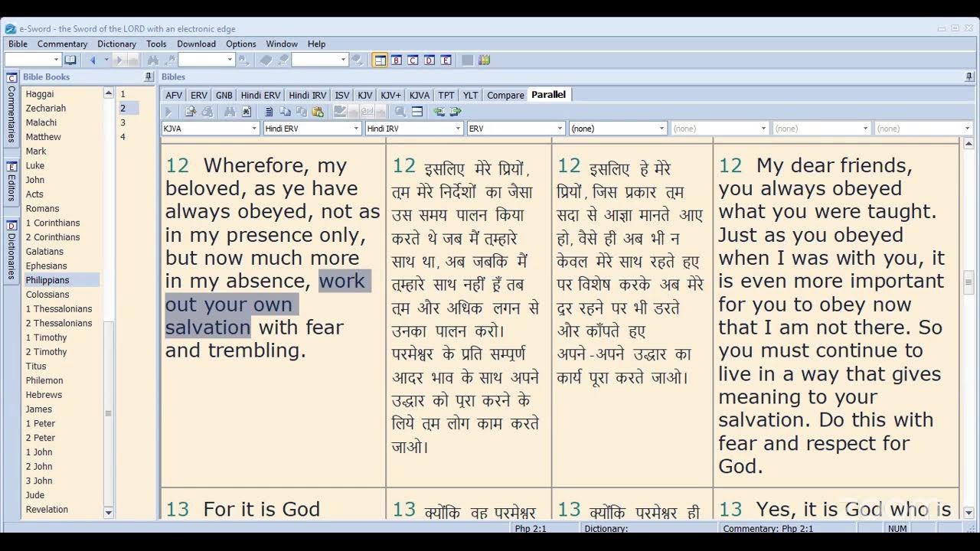The height and width of the screenshot is (551, 980).
Task: Click the E Editor layout icon
Action: 446,60
